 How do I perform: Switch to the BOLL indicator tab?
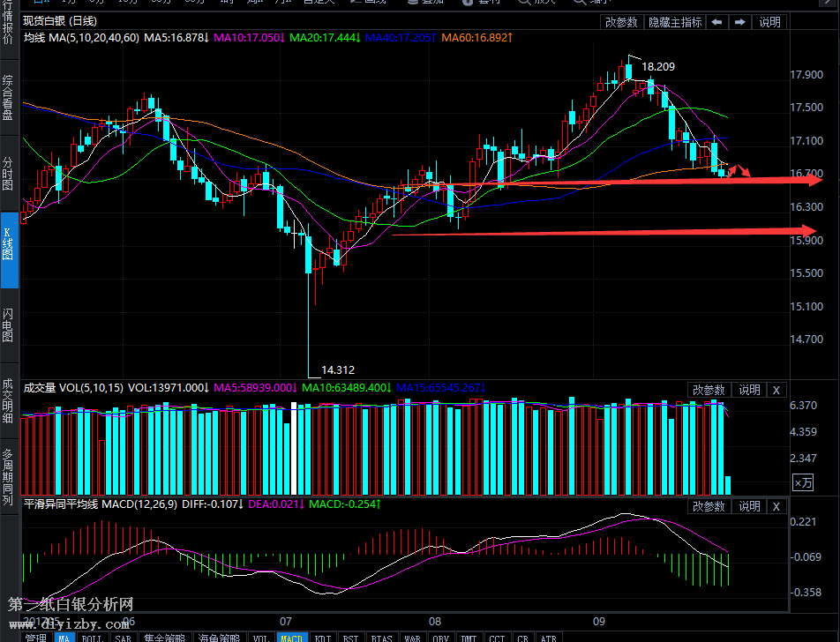click(x=92, y=638)
